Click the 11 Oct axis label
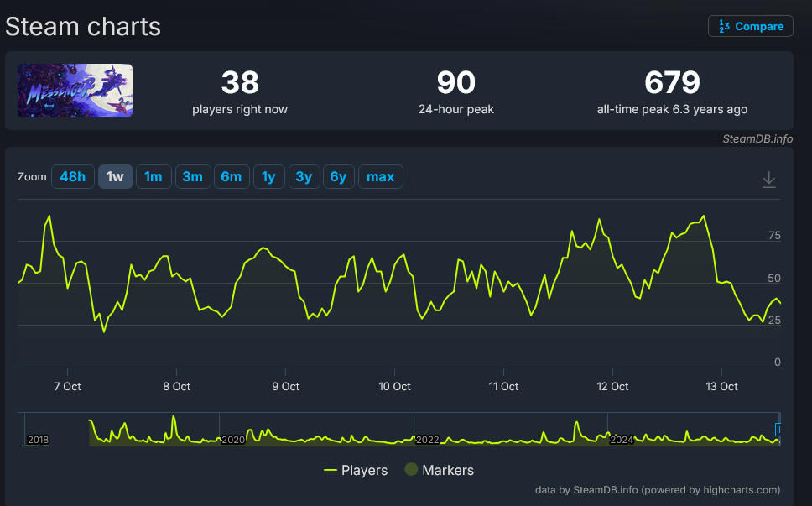812x506 pixels. [503, 386]
